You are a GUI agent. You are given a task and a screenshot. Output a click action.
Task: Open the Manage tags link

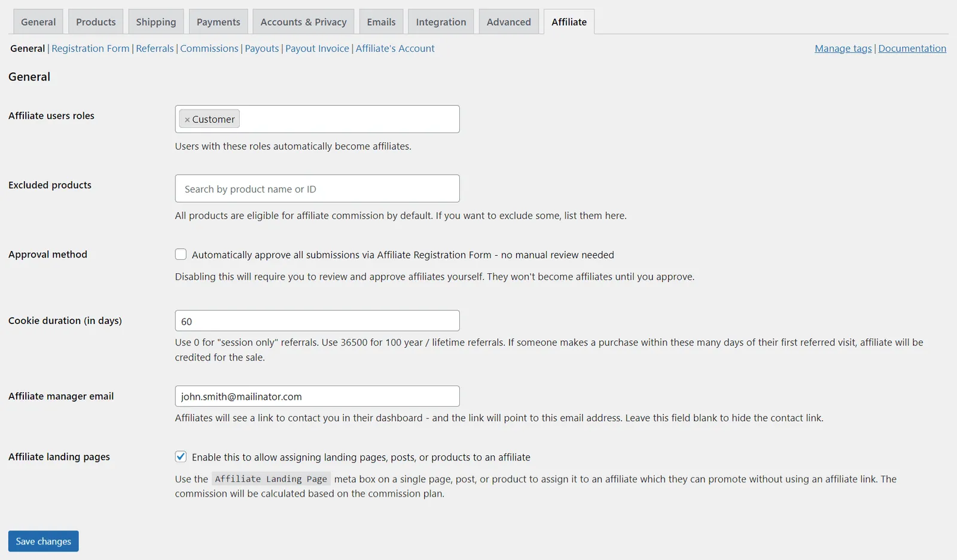(843, 48)
